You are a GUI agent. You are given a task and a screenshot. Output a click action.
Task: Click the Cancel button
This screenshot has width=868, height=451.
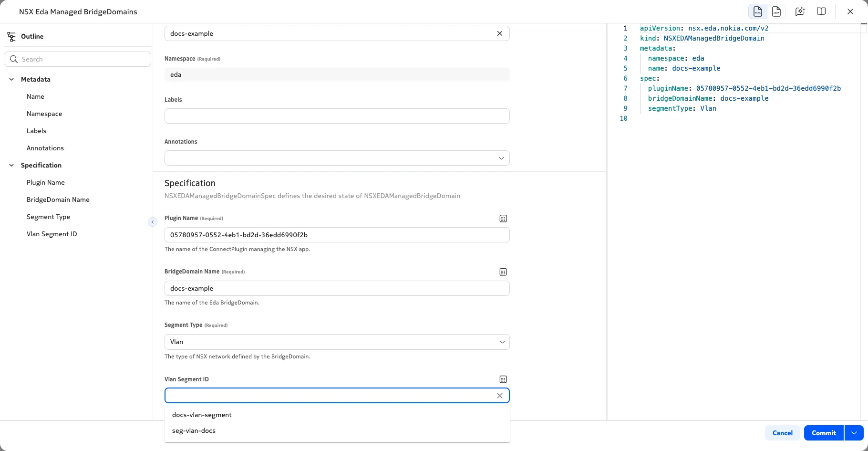tap(783, 433)
